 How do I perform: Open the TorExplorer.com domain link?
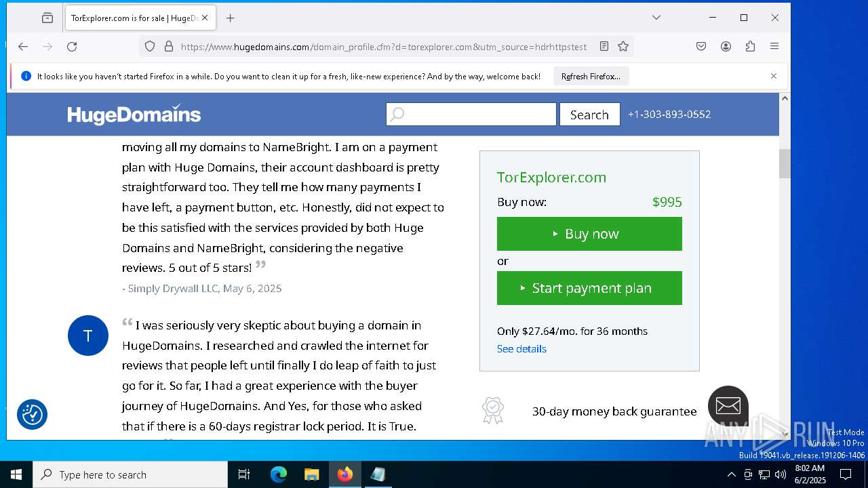[x=551, y=178]
